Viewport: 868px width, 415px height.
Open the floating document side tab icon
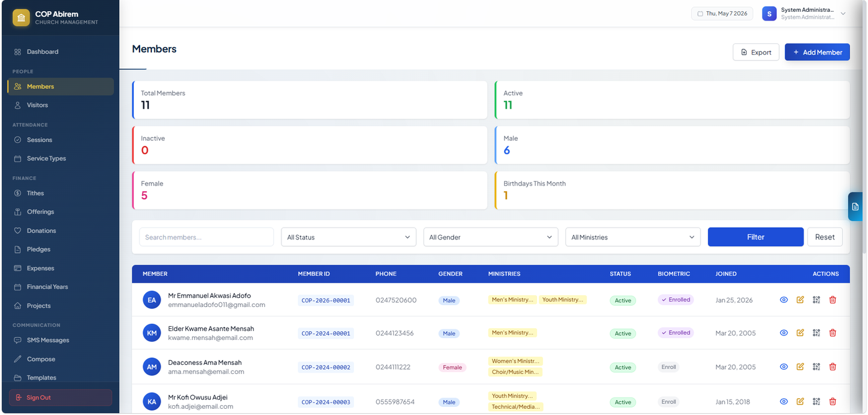pyautogui.click(x=856, y=207)
